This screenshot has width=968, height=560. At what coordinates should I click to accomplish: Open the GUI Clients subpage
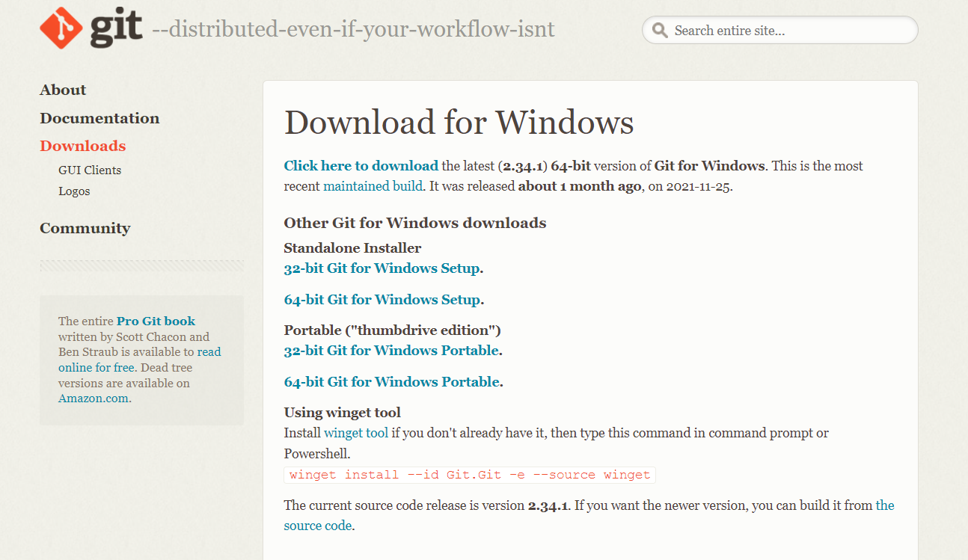tap(90, 170)
